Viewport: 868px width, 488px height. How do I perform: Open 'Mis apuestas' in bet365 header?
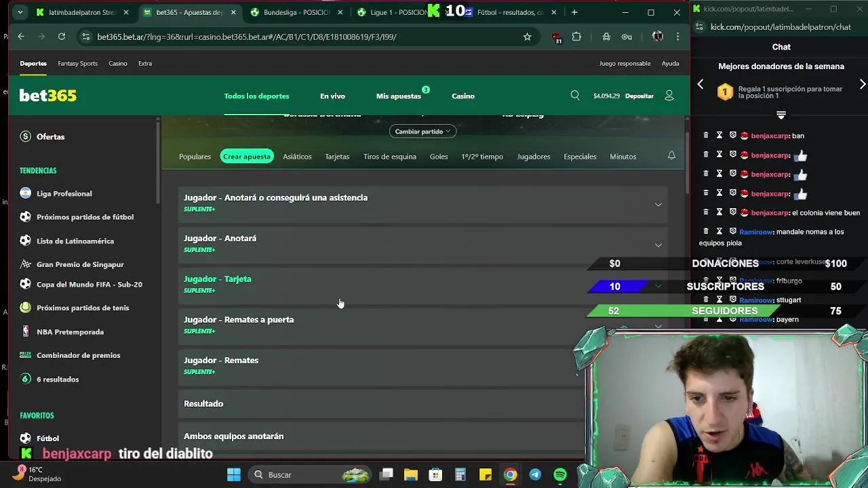pos(399,96)
